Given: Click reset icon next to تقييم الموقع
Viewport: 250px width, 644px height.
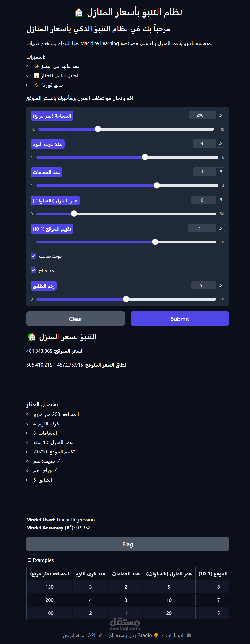Looking at the screenshot, I should (220, 228).
